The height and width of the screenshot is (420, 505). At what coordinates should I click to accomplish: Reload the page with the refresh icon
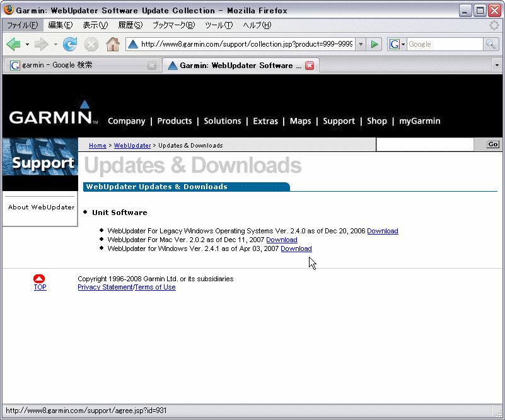tap(70, 44)
